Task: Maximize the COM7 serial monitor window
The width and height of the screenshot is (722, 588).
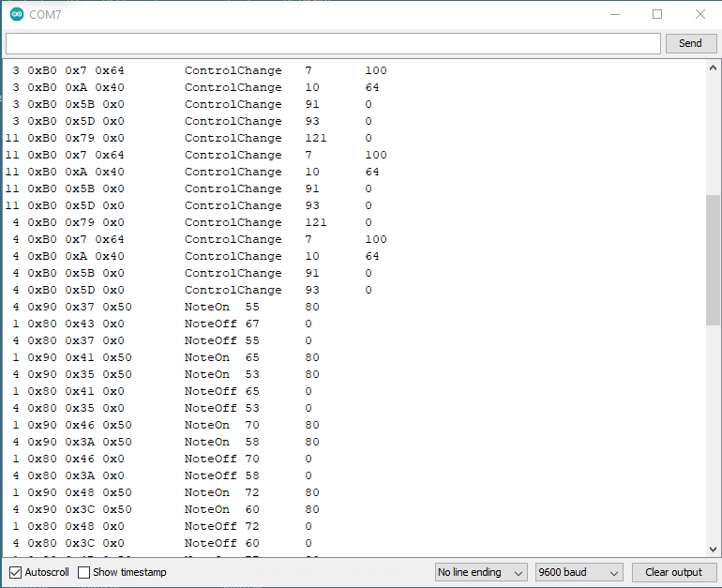Action: [657, 15]
